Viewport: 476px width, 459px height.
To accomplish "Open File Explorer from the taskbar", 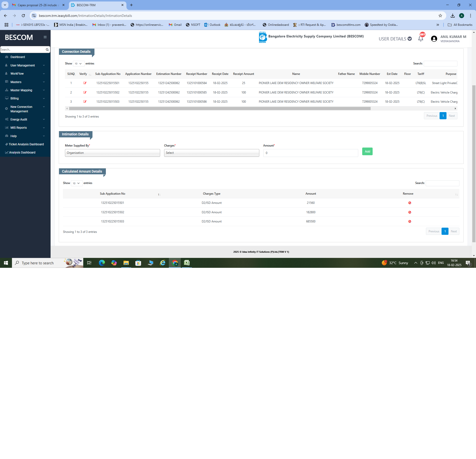I will point(126,263).
